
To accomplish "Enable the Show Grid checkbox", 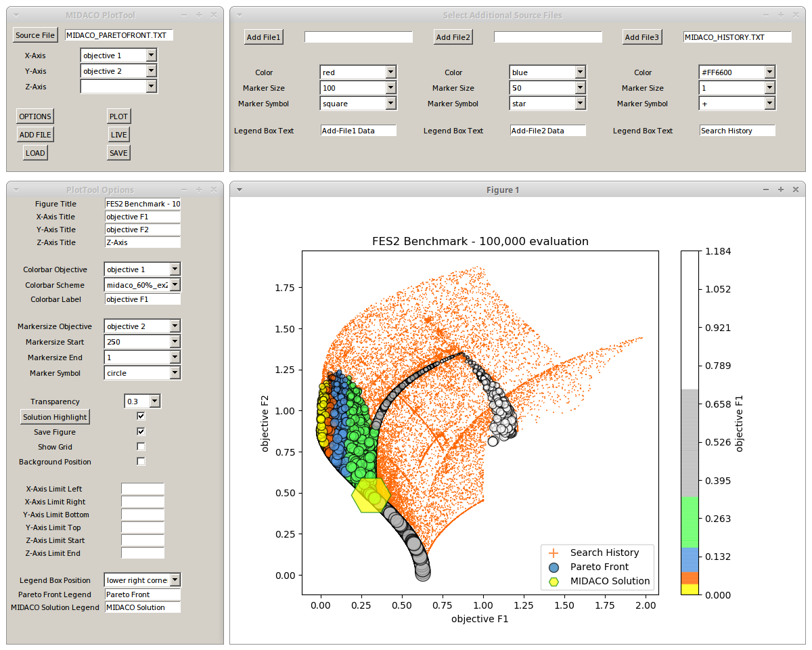I will 141,446.
